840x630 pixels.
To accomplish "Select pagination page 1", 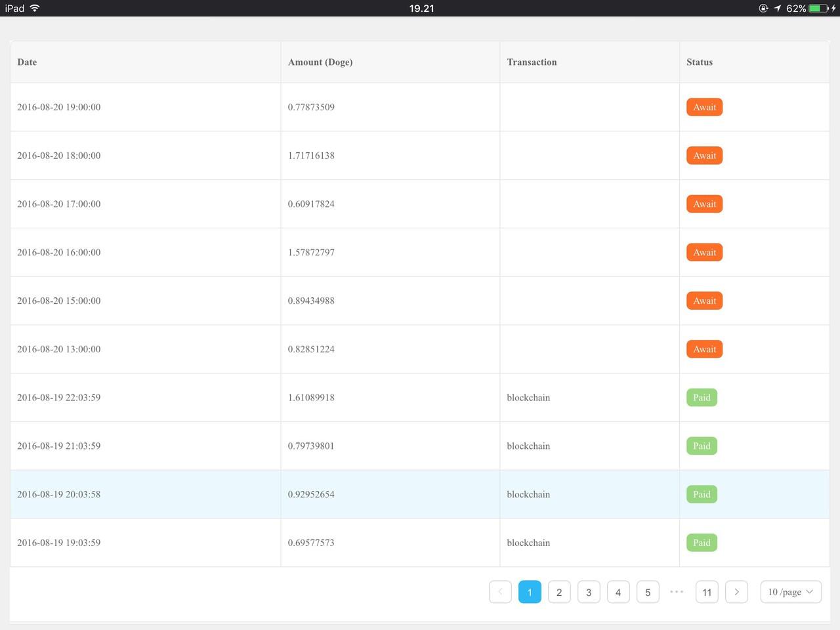I will [x=530, y=592].
